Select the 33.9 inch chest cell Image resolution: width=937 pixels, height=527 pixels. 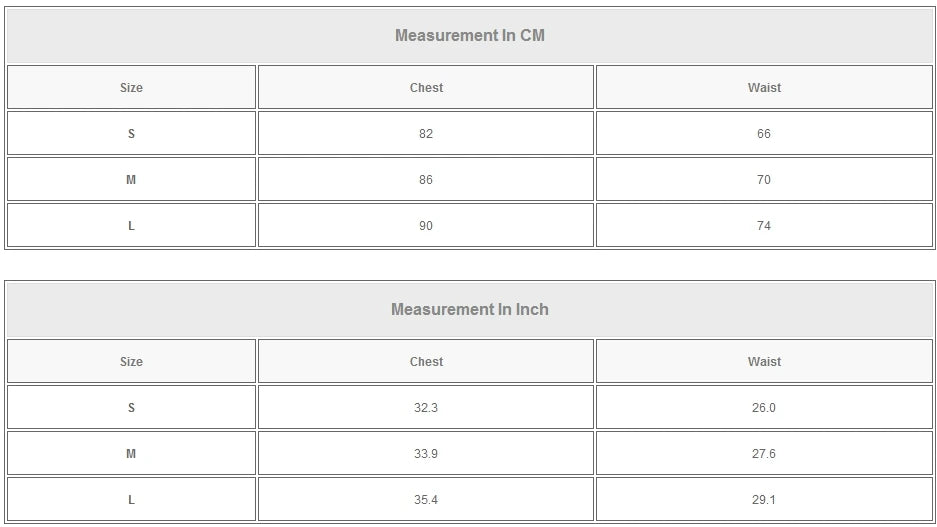coord(426,454)
